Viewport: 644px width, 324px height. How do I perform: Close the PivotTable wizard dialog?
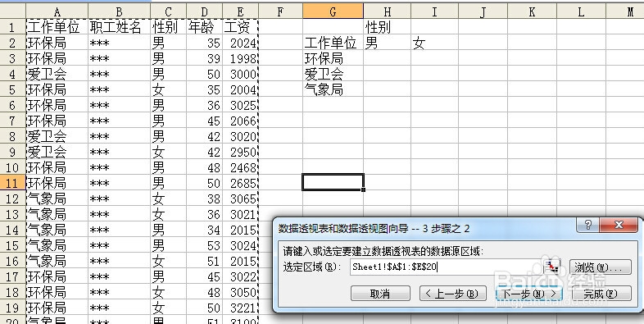[619, 225]
